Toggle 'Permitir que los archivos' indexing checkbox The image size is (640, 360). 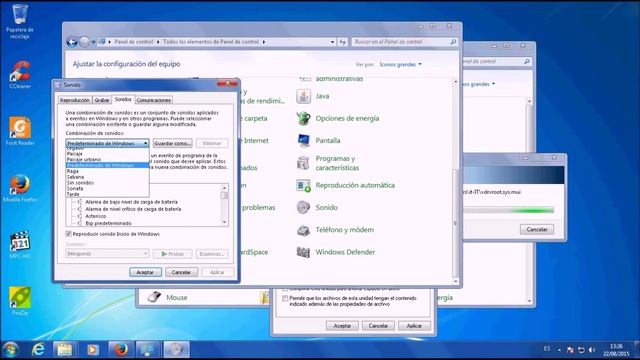pos(285,298)
